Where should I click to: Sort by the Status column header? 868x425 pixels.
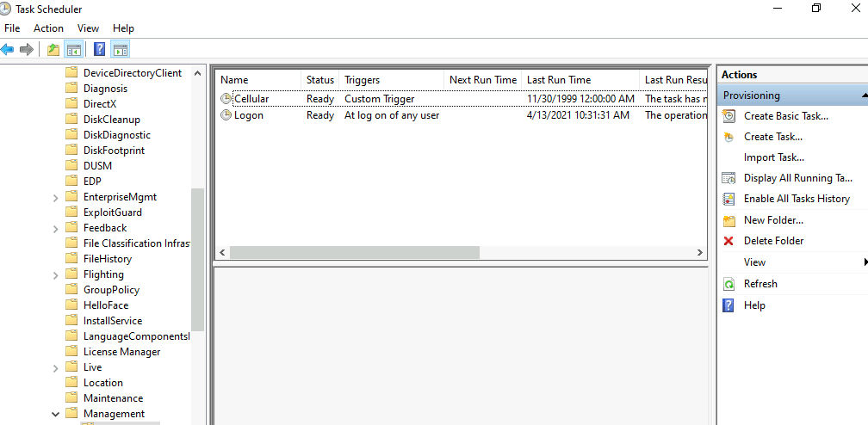point(320,80)
